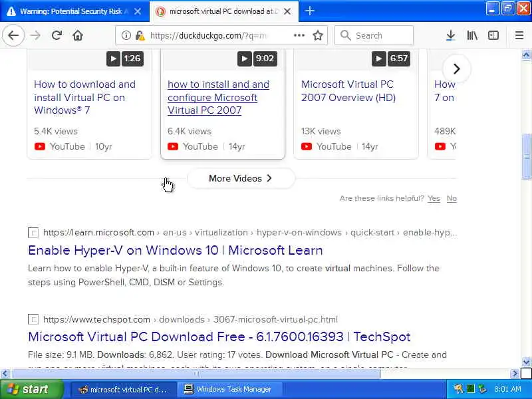Answer Yes to links helpful question
Screen dimensions: 532x399
[x=434, y=198]
